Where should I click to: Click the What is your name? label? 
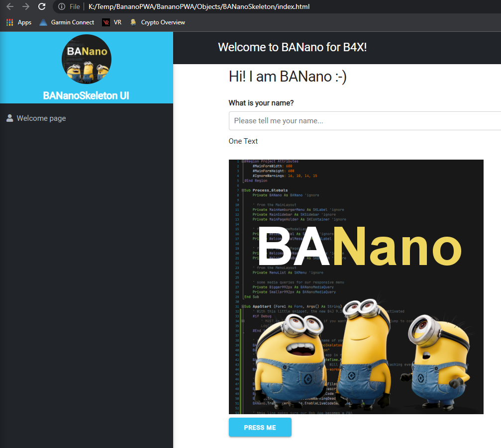(261, 103)
